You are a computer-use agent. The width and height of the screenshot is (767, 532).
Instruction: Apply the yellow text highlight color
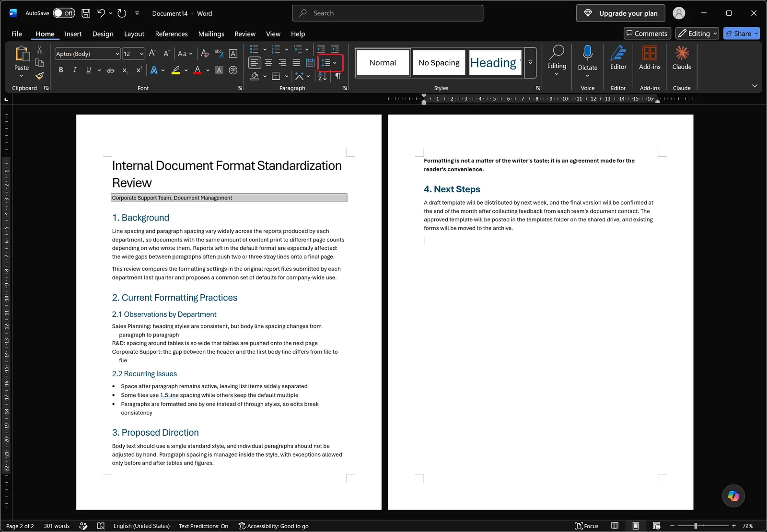tap(175, 70)
